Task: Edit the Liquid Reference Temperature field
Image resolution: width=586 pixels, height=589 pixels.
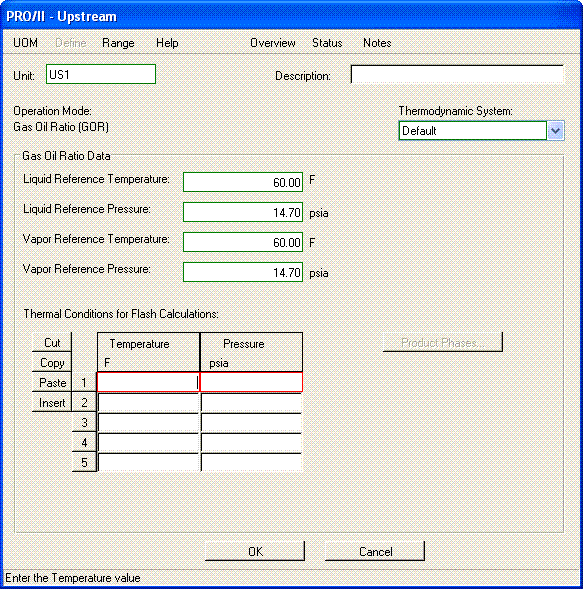Action: (x=243, y=182)
